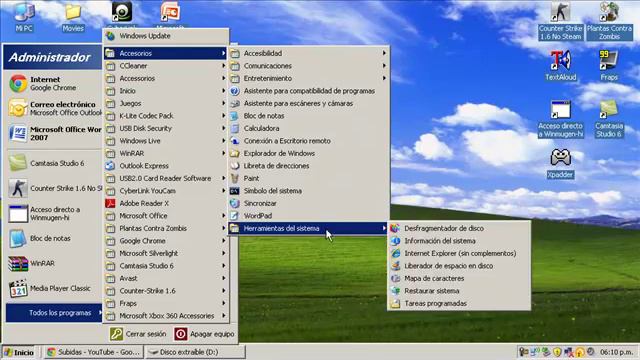Open TextAloud desktop icon
Screen dimensions: 640x360
560,65
